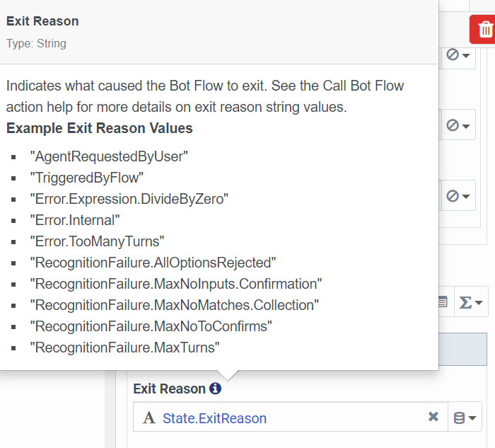Expand the sigma expression mode dropdown
495x448 pixels.
(x=470, y=302)
